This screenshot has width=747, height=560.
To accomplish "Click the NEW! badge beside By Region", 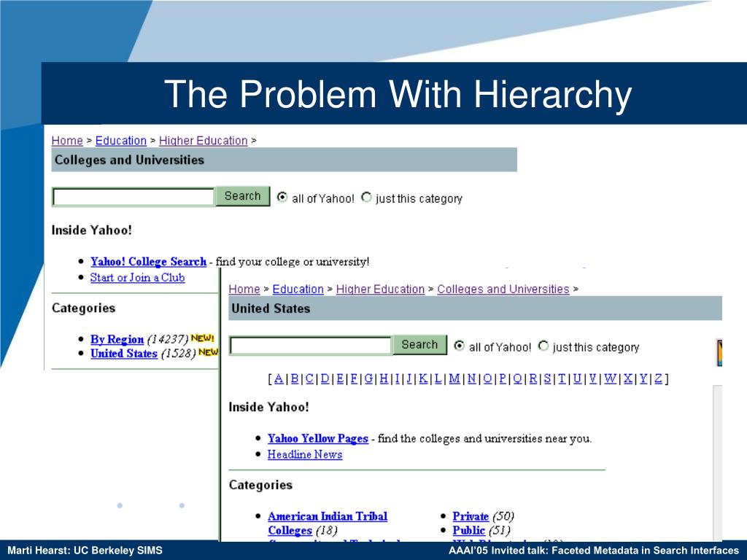I will click(x=203, y=338).
